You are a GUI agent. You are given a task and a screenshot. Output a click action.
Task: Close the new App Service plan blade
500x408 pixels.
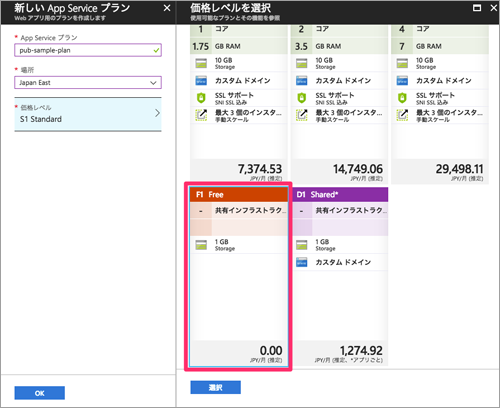click(x=167, y=8)
